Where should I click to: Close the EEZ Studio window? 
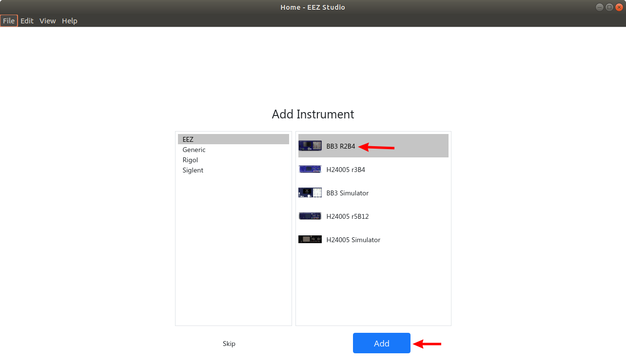620,7
